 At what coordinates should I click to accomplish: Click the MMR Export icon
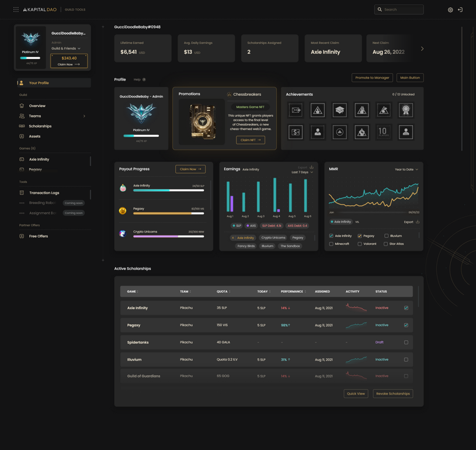point(418,222)
